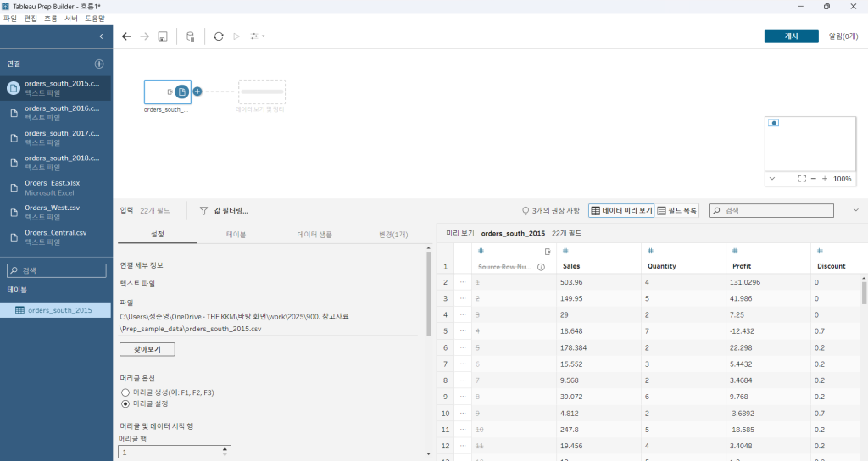The image size is (868, 461).
Task: Zoom in with plus in navigator
Action: pos(825,179)
